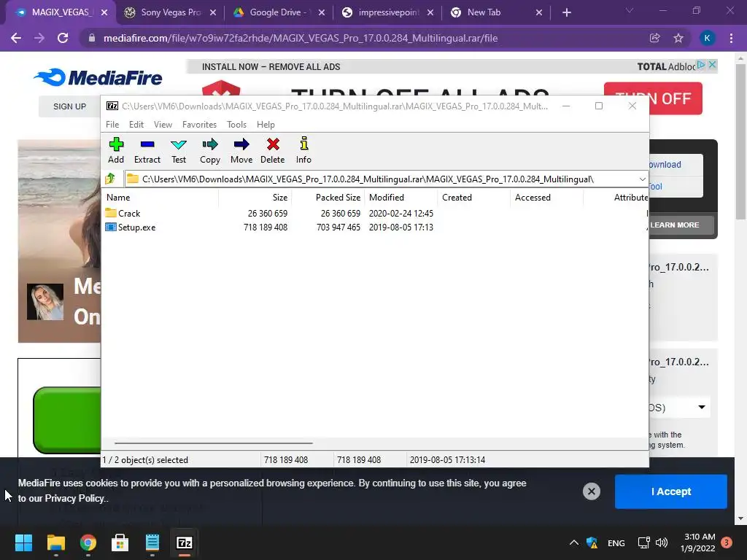Click the Test archive icon

(x=179, y=150)
